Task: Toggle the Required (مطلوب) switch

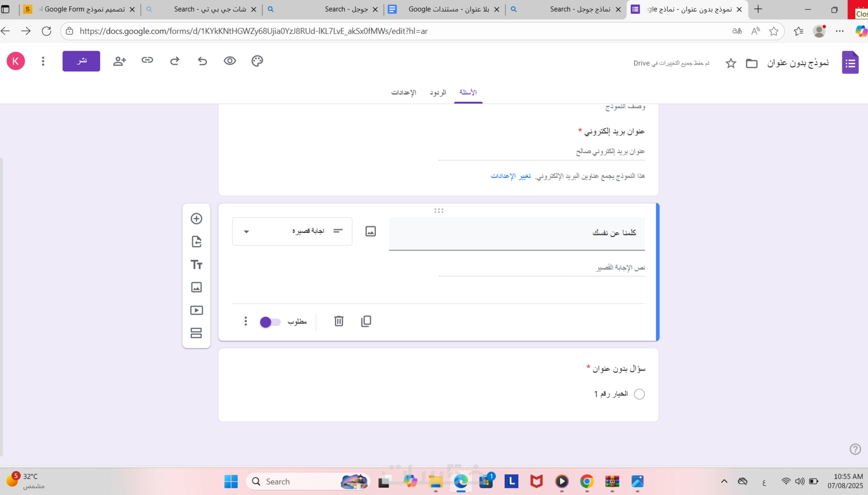Action: [x=270, y=322]
